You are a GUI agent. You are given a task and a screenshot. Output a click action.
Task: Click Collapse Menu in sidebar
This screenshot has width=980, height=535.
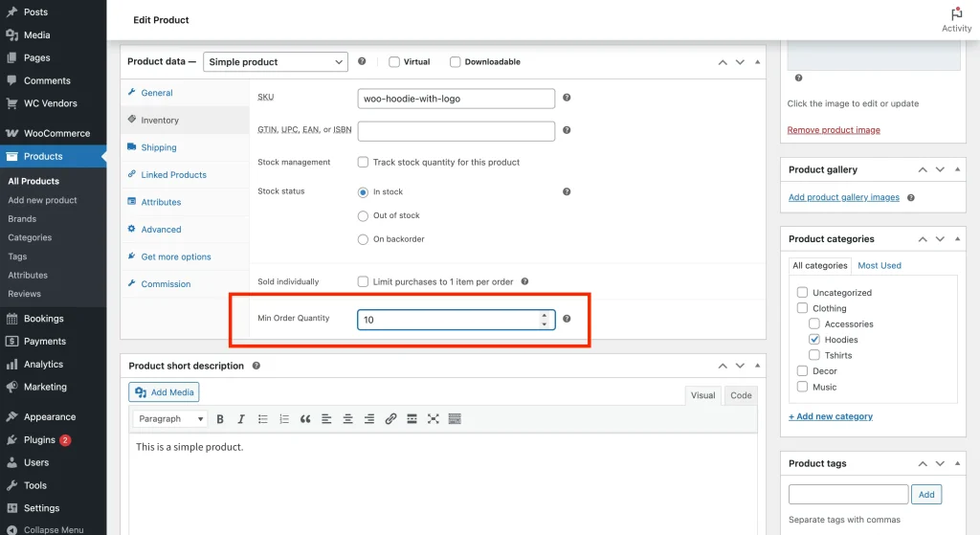point(54,529)
